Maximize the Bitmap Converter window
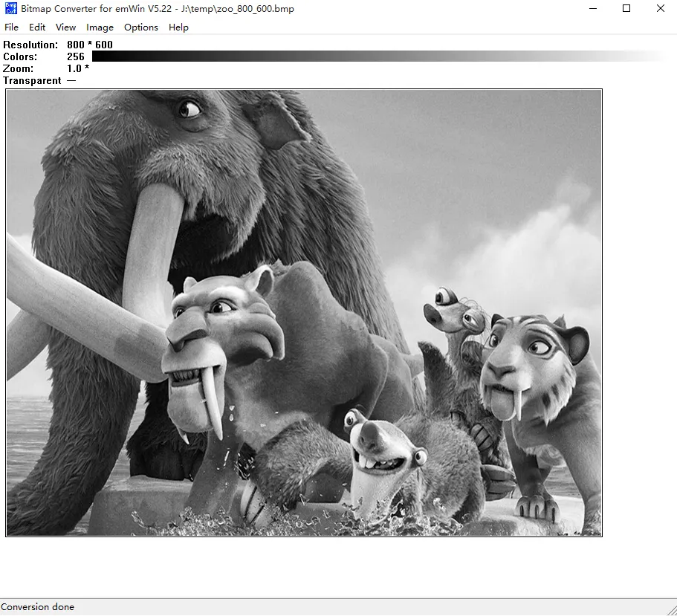 (626, 9)
